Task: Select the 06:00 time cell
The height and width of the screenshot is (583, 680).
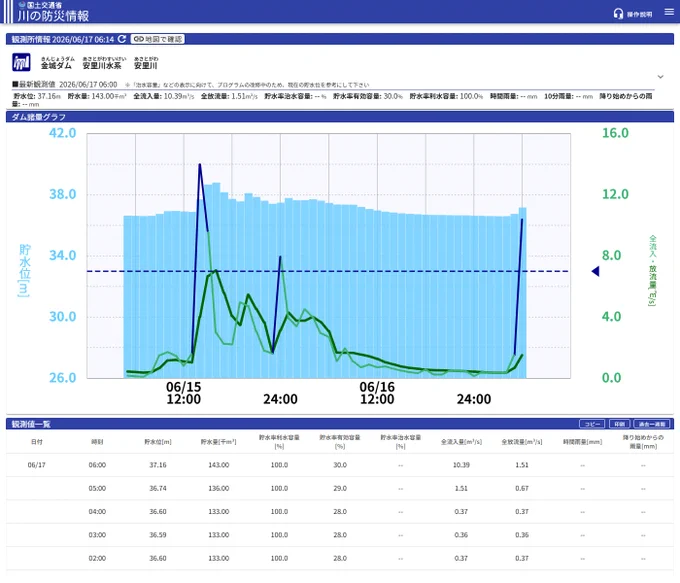Action: (97, 465)
